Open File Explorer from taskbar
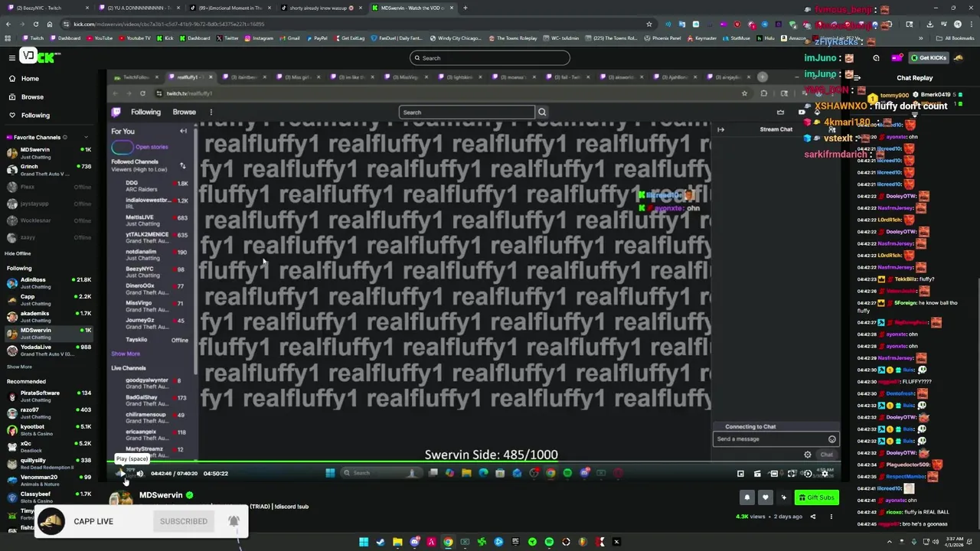This screenshot has height=551, width=980. point(397,542)
